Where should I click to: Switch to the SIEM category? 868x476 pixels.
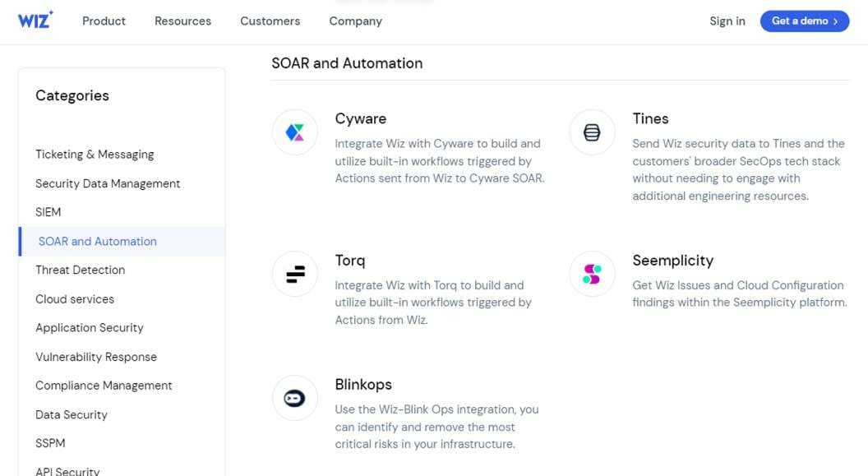pos(47,212)
